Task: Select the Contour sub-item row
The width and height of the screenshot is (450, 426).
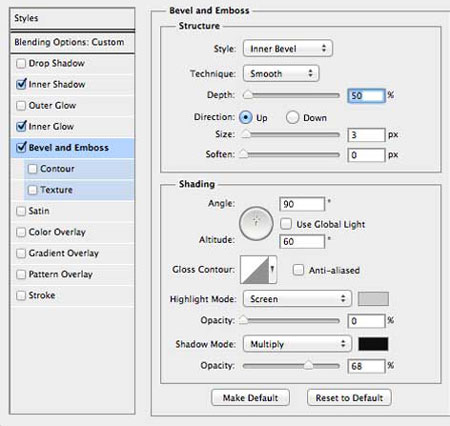Action: 79,169
